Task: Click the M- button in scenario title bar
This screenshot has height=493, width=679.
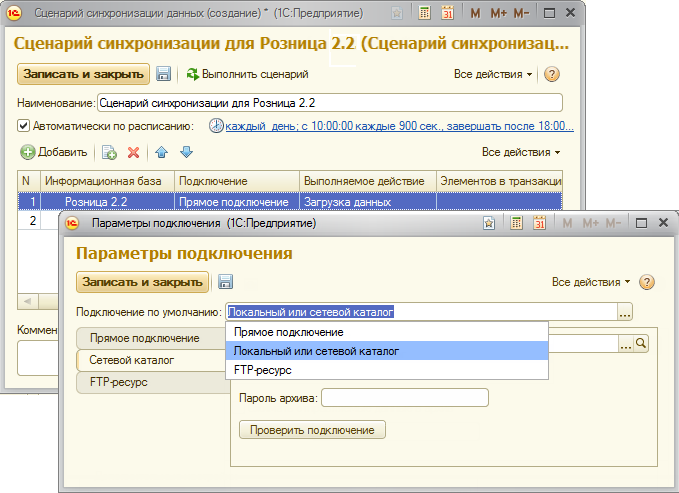Action: [x=521, y=13]
